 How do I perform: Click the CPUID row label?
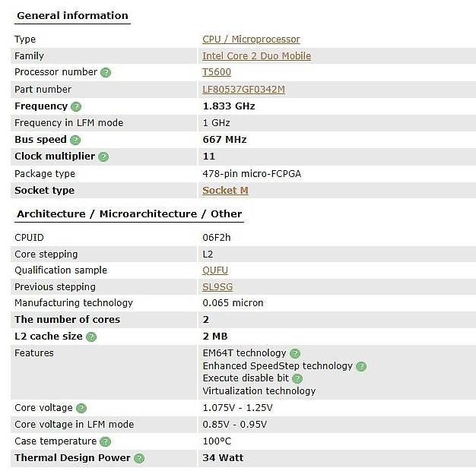pos(29,238)
